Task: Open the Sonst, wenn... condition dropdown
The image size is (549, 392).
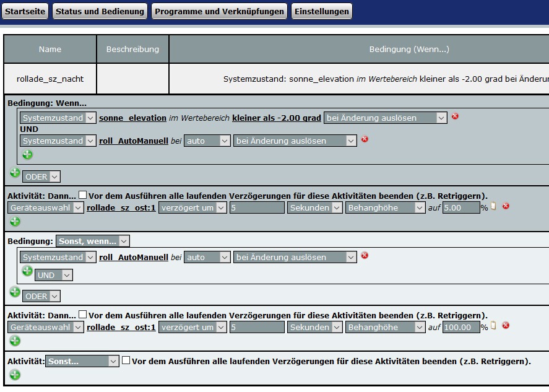Action: tap(93, 241)
